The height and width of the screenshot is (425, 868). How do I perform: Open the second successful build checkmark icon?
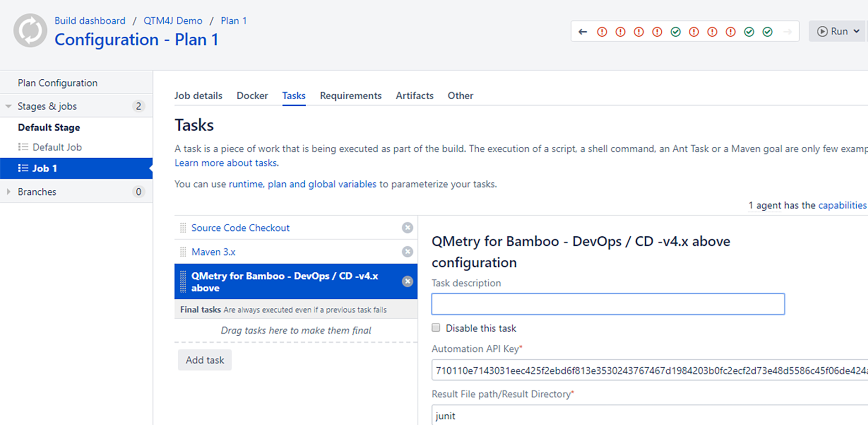749,32
